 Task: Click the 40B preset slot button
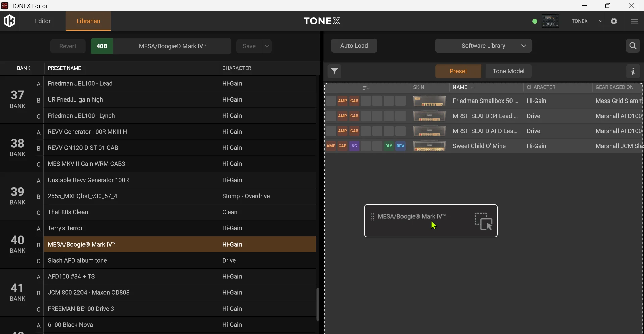pyautogui.click(x=102, y=46)
